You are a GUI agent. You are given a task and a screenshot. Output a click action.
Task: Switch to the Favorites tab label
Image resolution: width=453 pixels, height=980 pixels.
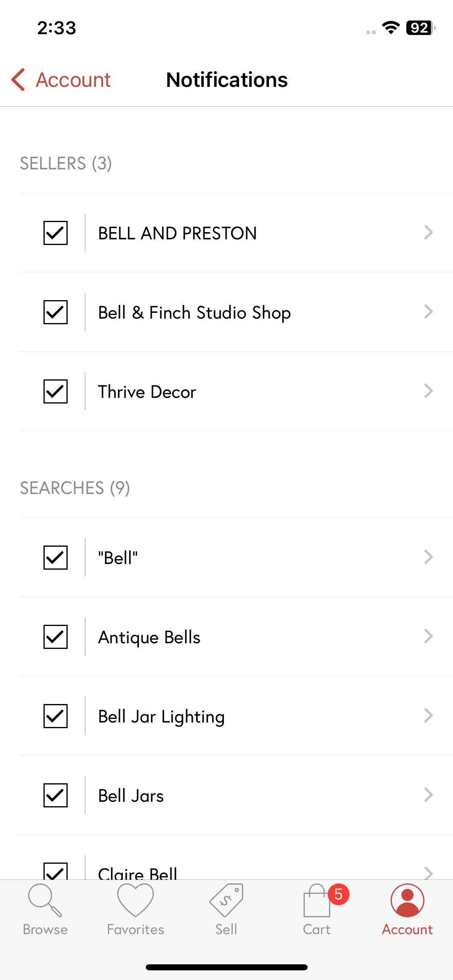(x=135, y=929)
